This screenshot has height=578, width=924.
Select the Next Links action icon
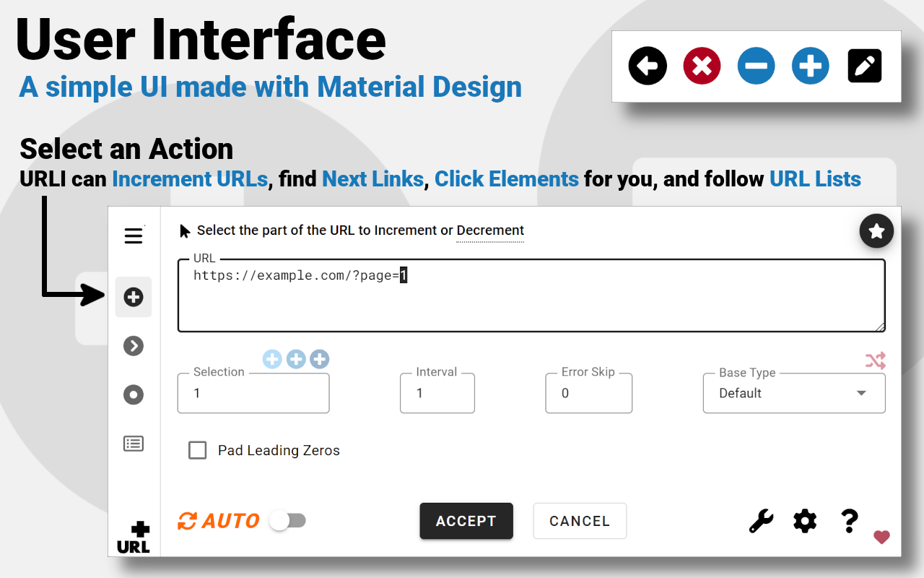(134, 345)
